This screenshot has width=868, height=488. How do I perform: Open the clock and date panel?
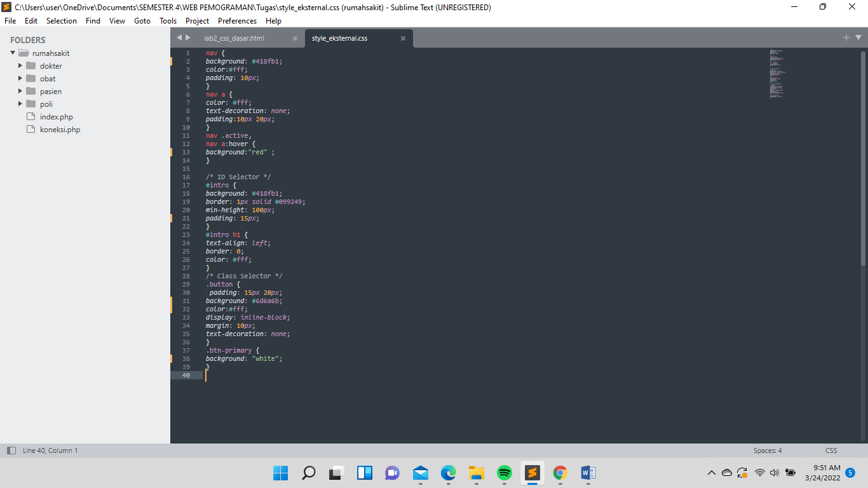point(822,473)
